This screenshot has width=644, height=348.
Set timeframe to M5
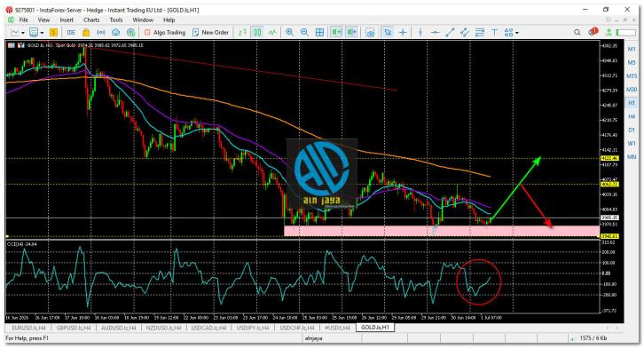click(x=632, y=62)
